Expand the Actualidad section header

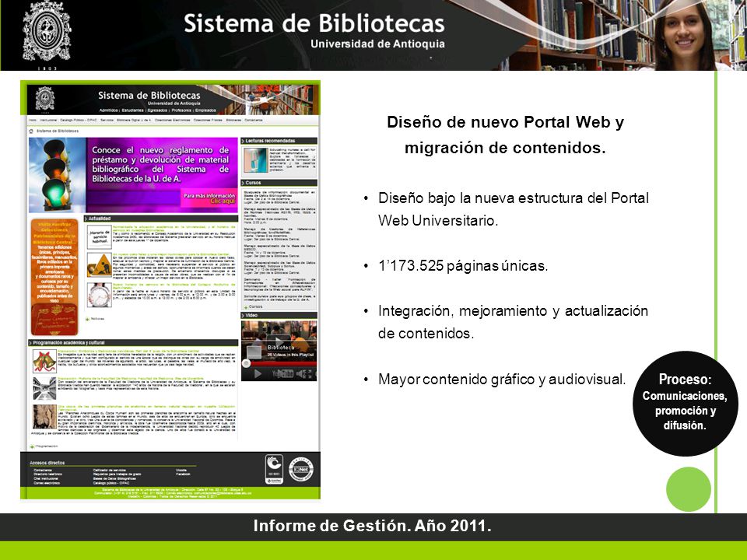pyautogui.click(x=161, y=219)
